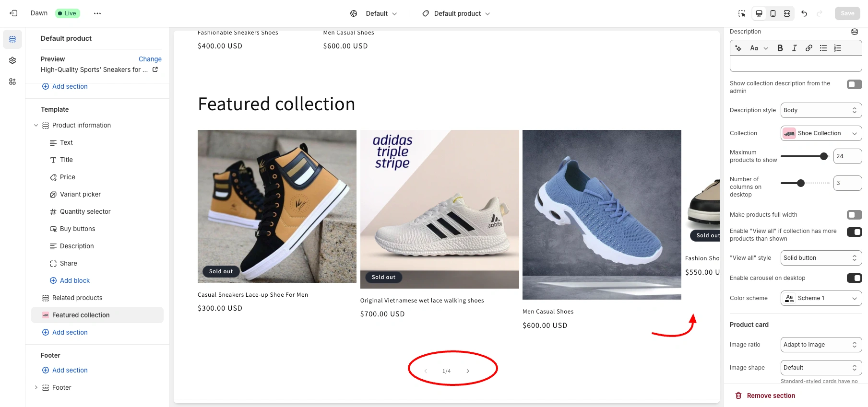This screenshot has width=868, height=407.
Task: Apply bold formatting in description editor
Action: (x=780, y=48)
